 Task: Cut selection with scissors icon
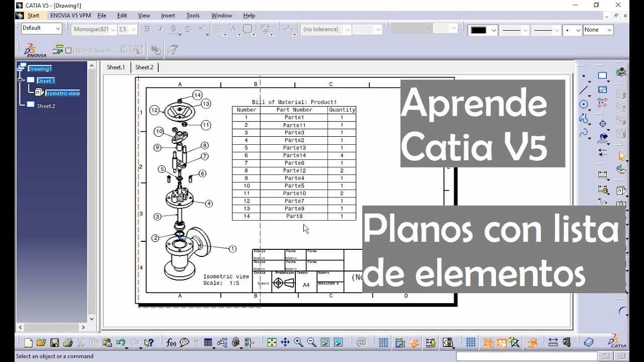(80, 343)
